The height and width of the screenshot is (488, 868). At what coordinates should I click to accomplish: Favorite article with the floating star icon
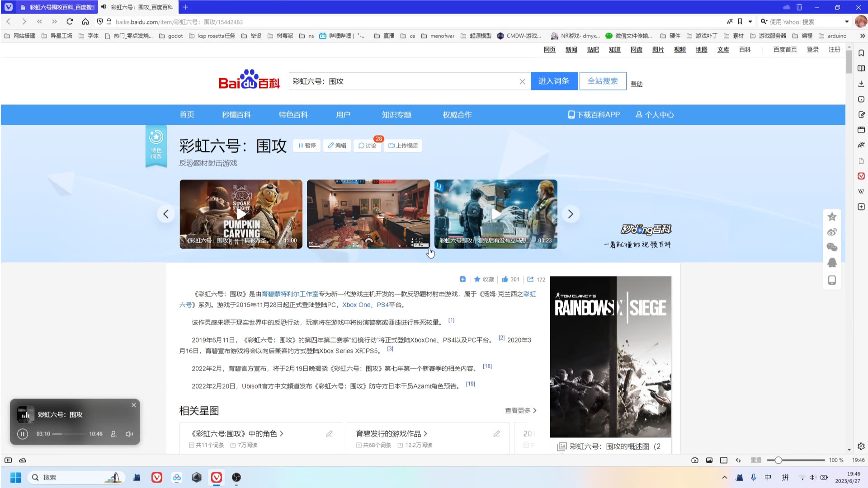pos(832,216)
